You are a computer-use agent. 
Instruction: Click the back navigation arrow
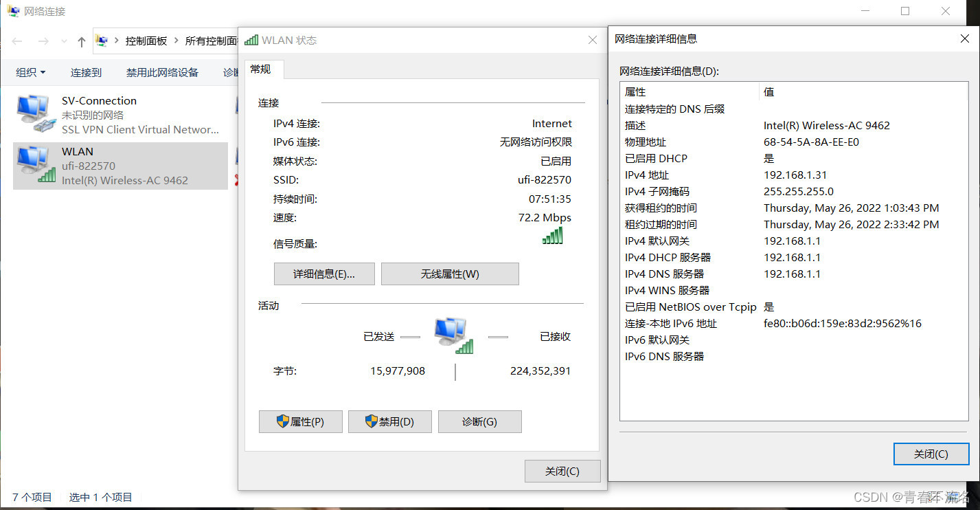coord(16,41)
